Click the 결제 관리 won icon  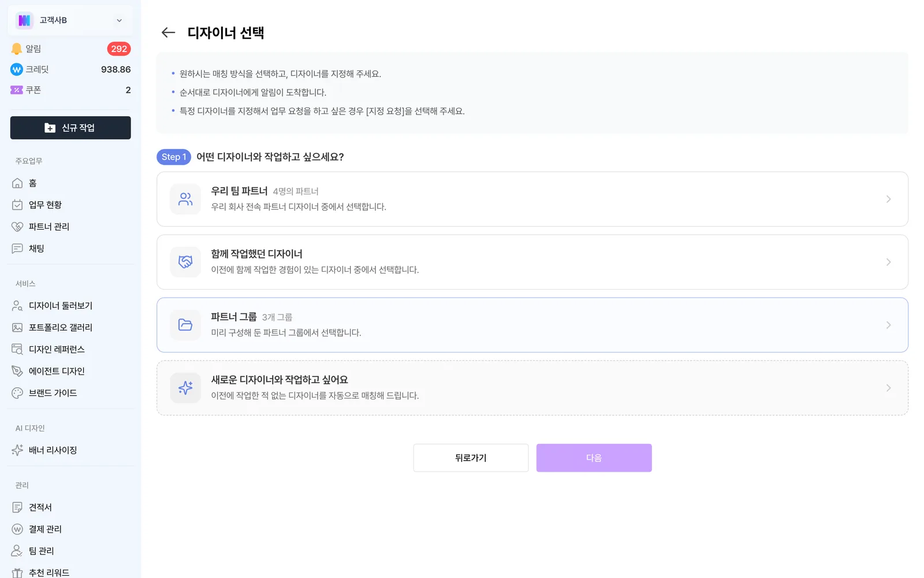tap(17, 529)
